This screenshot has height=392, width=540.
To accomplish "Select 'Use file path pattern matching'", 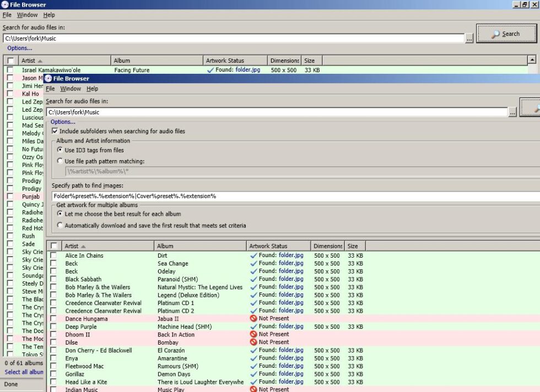I will tap(60, 160).
